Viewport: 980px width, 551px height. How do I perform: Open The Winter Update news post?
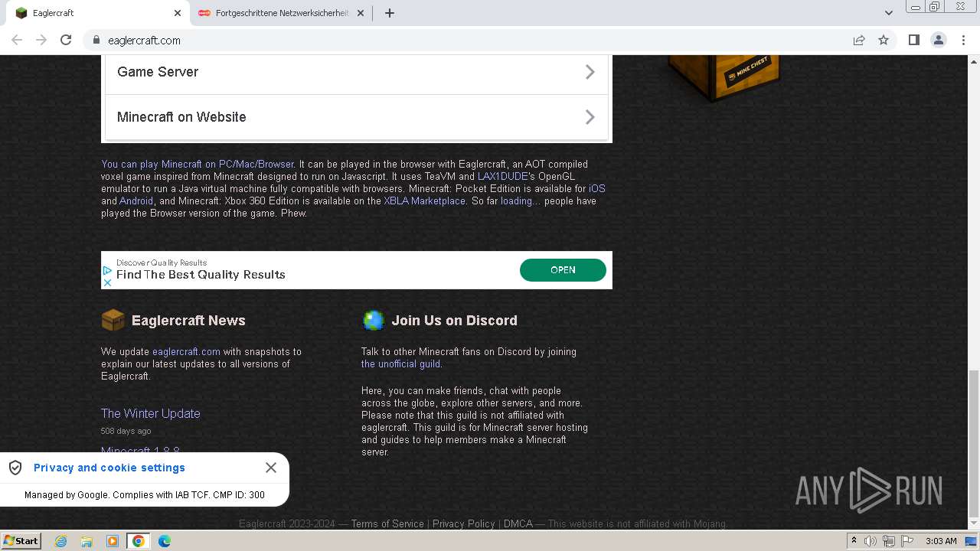[151, 413]
